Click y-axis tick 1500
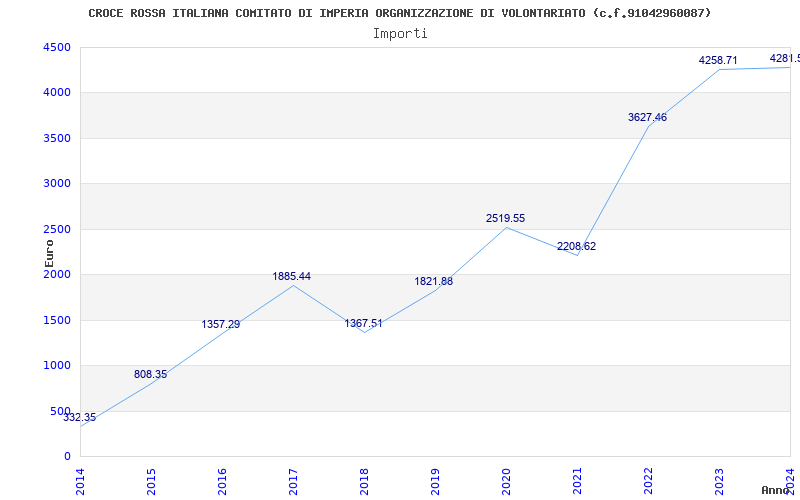The width and height of the screenshot is (800, 500). pyautogui.click(x=57, y=320)
